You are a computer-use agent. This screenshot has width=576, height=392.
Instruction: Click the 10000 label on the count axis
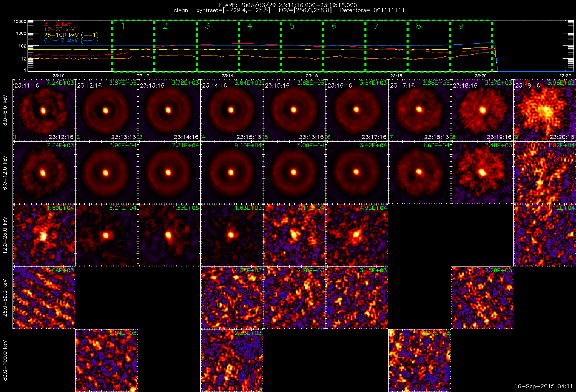tap(20, 21)
